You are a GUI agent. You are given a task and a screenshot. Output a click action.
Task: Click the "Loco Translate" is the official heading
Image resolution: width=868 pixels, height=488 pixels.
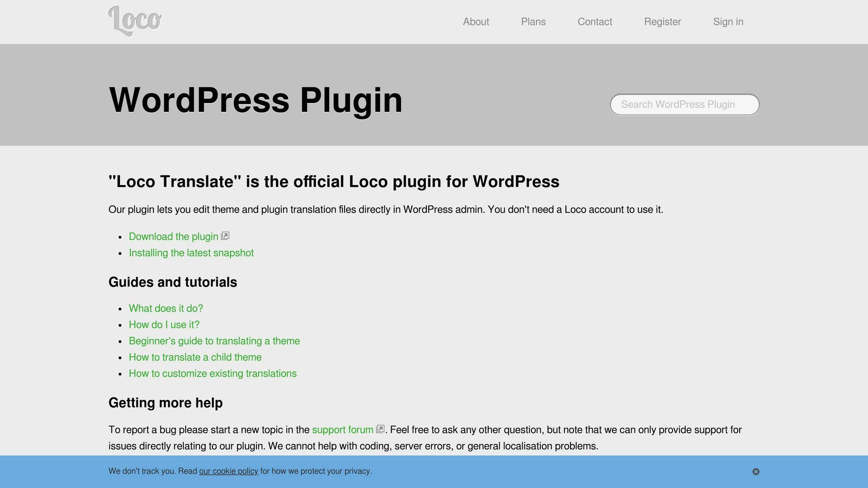[334, 181]
